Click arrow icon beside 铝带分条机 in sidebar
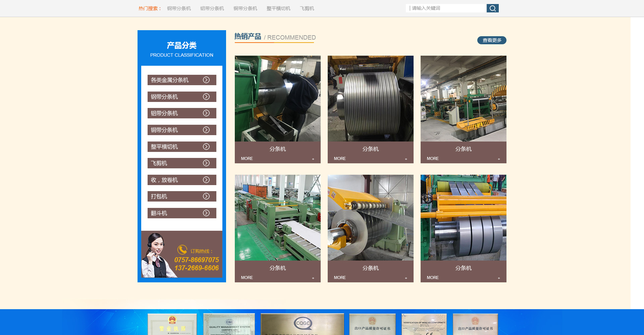The height and width of the screenshot is (335, 644). coord(206,113)
